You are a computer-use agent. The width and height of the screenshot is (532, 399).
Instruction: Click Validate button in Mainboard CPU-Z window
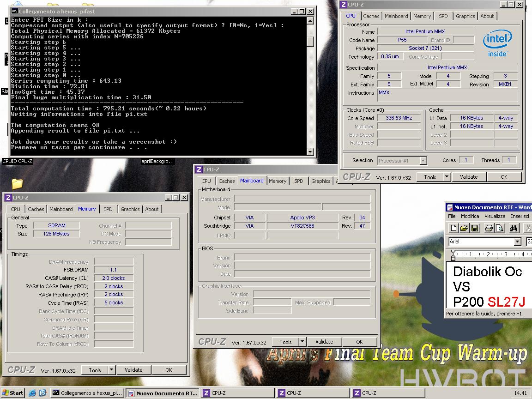324,342
